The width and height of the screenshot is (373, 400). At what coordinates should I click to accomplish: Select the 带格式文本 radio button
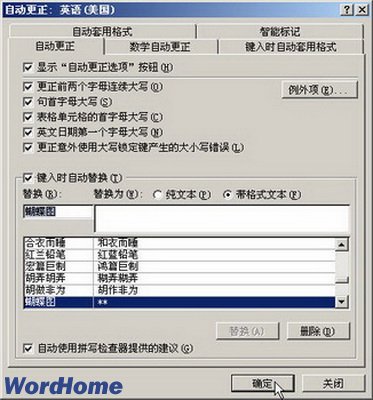click(x=227, y=195)
